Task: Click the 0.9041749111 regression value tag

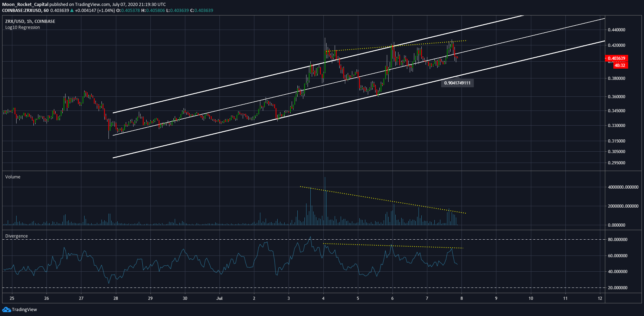Action: [457, 83]
